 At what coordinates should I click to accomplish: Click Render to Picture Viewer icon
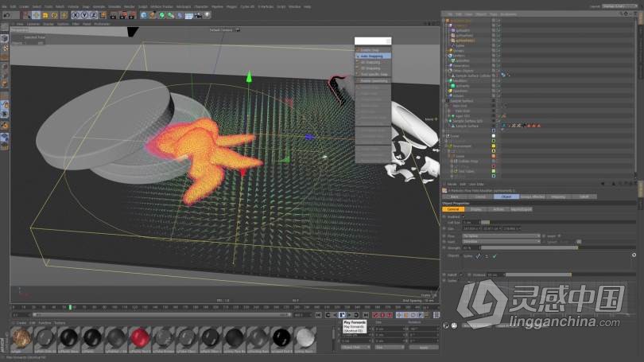coord(122,15)
